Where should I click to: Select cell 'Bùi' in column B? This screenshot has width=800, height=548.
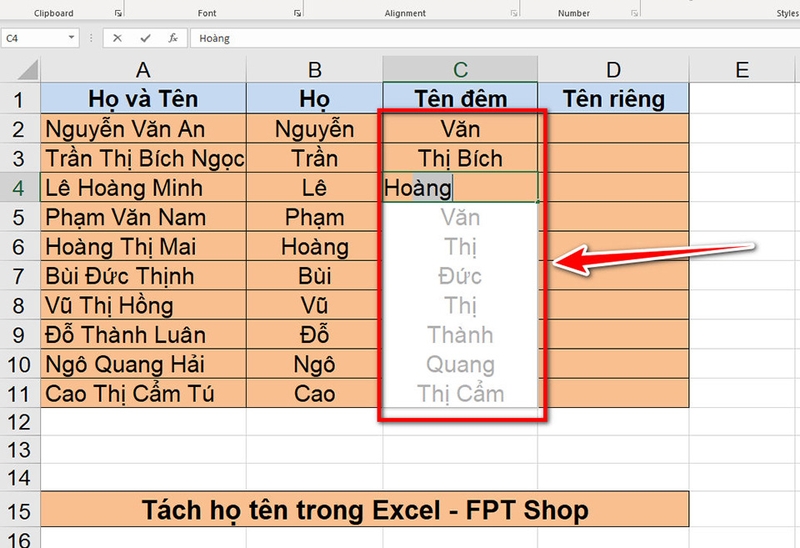click(x=315, y=276)
